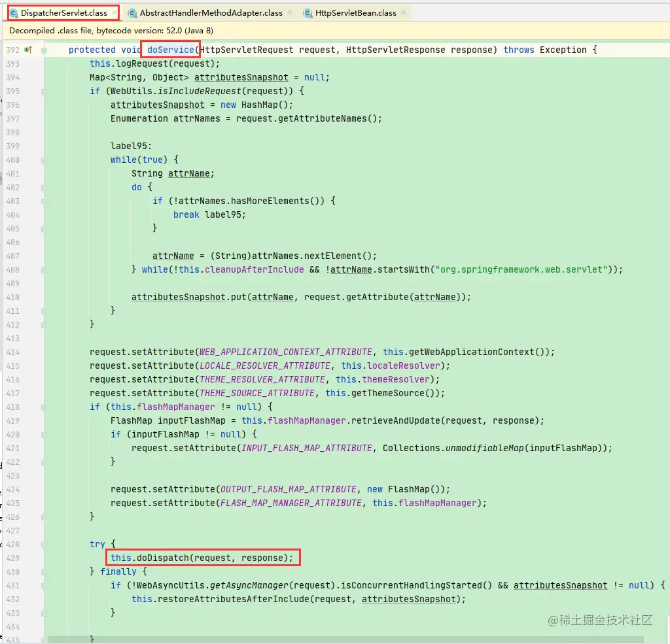Switch to the AbstractHandlerMethodAdapter.class tab

(x=211, y=13)
